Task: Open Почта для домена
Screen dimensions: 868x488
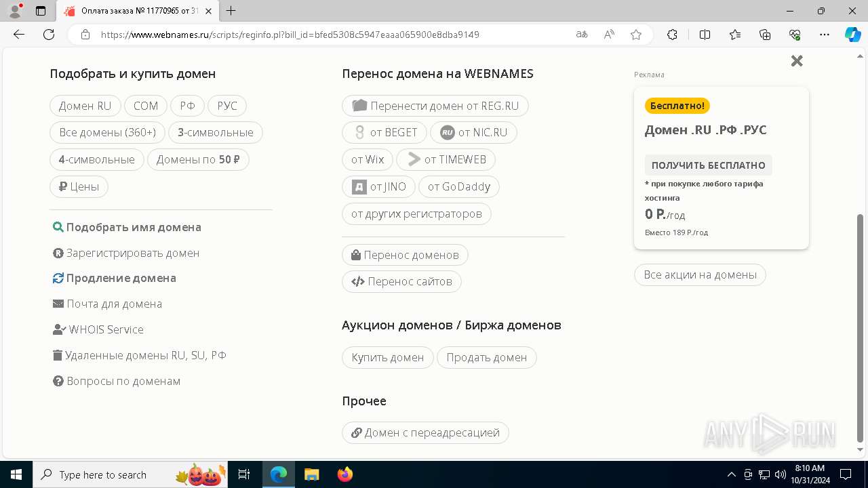Action: [x=107, y=304]
